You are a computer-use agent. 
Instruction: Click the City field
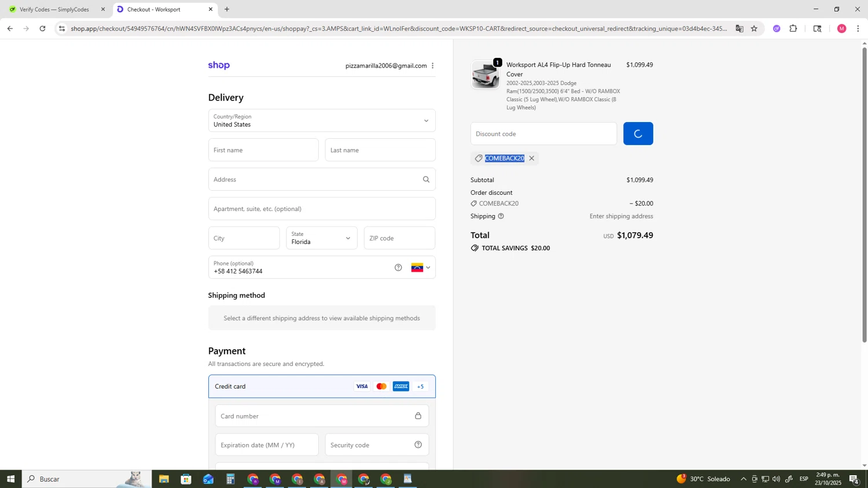pos(244,238)
